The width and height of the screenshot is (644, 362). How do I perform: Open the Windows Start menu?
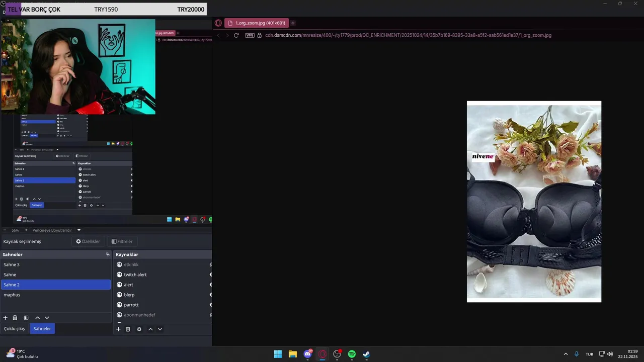pyautogui.click(x=278, y=354)
